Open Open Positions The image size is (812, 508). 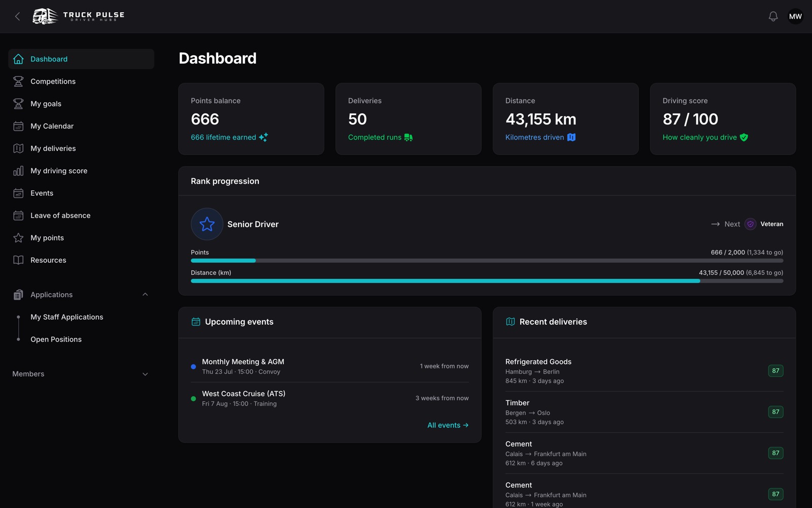click(x=56, y=339)
